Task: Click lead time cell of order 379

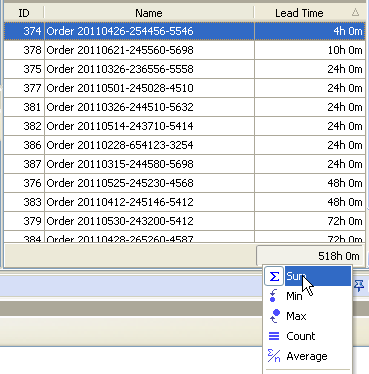Action: click(310, 221)
